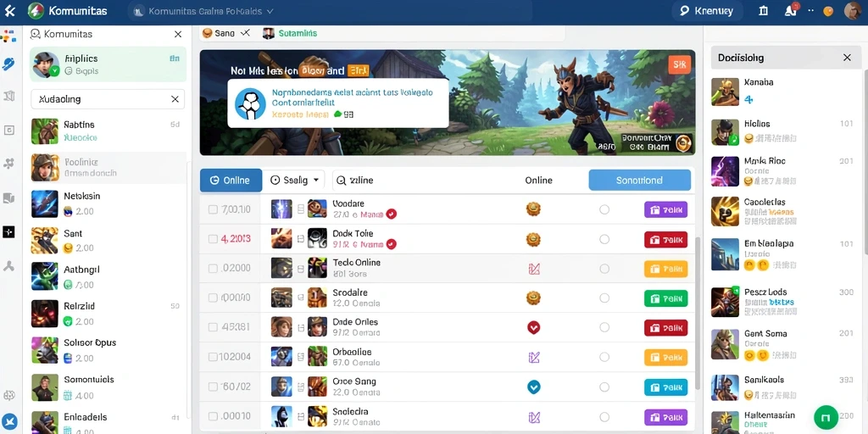Click the gold gear icon in Uoodare row
Screen dimensions: 868x434
click(x=533, y=209)
